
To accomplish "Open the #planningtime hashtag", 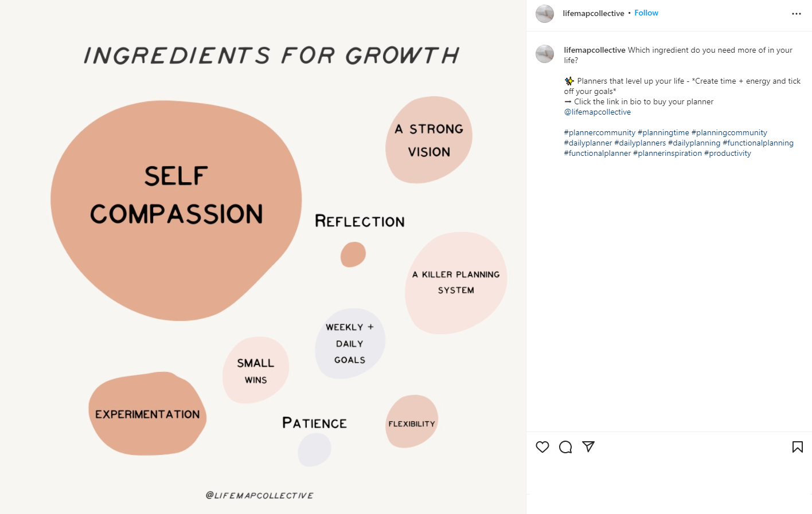I will [663, 132].
